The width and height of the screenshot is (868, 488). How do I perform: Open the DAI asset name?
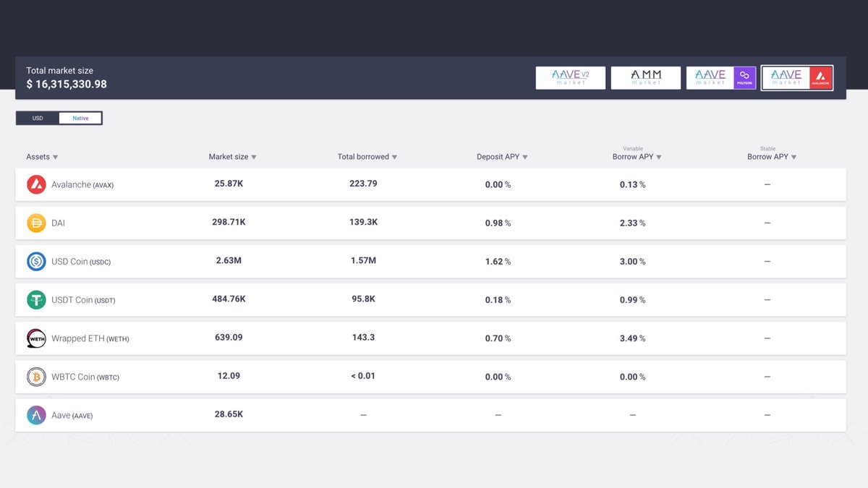tap(58, 223)
